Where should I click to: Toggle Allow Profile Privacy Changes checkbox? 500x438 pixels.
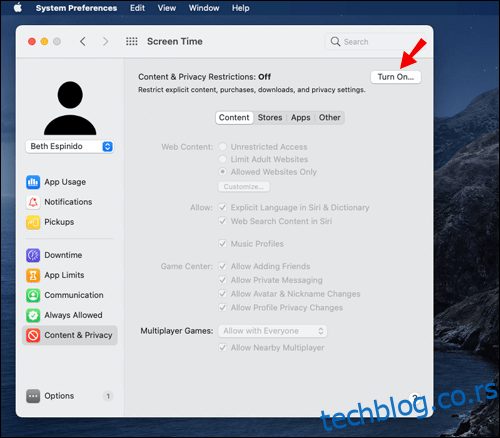coord(222,307)
